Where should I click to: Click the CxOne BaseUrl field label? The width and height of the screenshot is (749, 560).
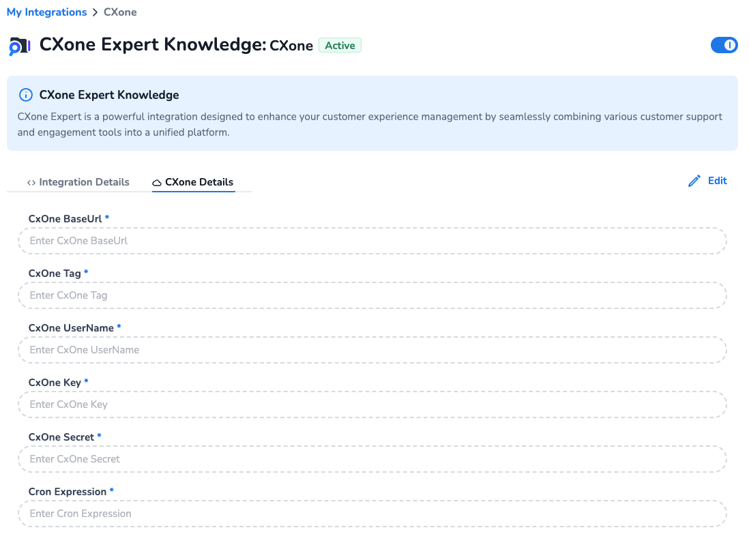[65, 219]
